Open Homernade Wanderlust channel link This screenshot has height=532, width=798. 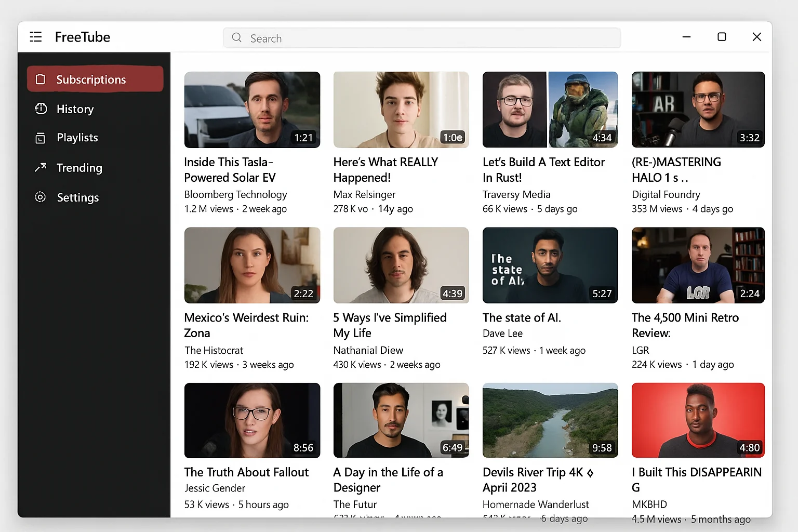point(536,504)
